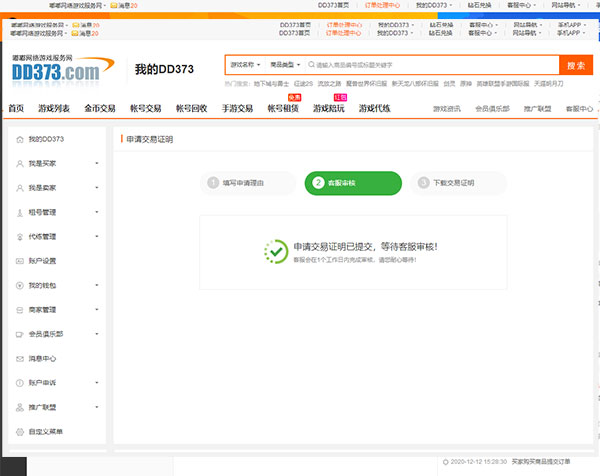Go to 帐号租赁 in navigation bar

pos(283,108)
